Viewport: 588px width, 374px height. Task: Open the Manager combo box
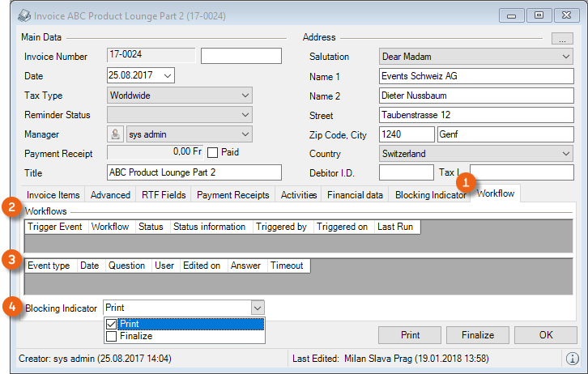click(x=246, y=134)
